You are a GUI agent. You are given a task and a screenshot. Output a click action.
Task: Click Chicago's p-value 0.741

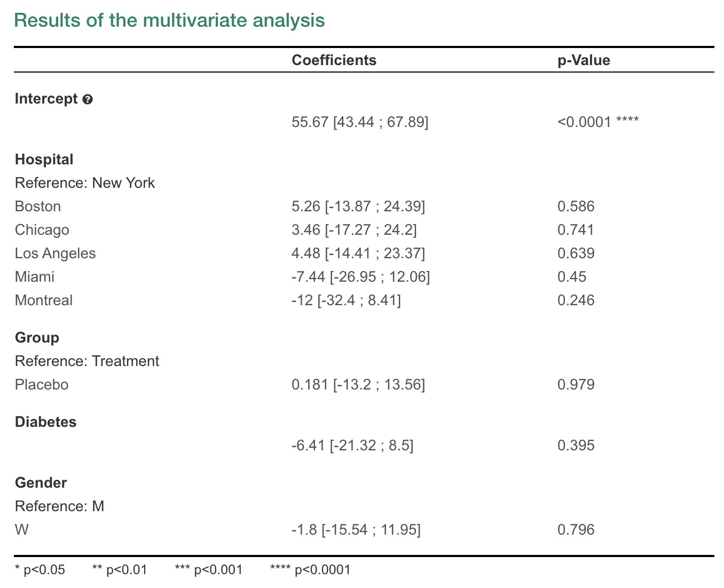pyautogui.click(x=576, y=230)
